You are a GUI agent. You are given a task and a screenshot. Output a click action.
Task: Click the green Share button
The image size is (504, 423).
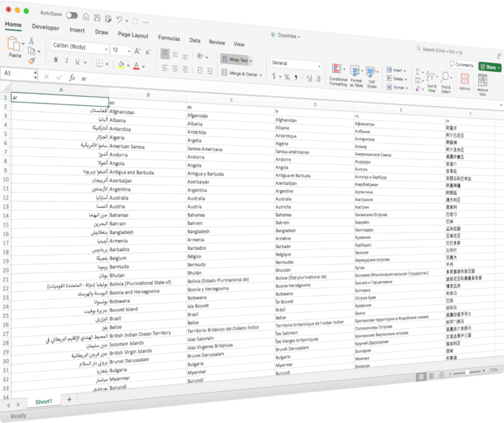(489, 67)
